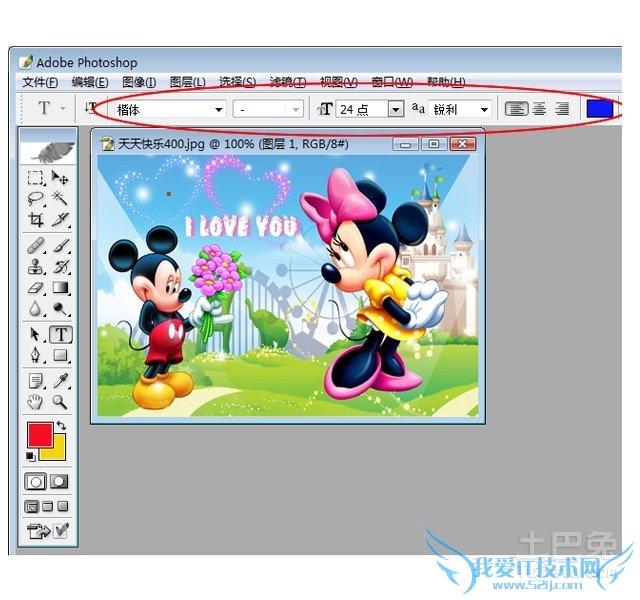Switch to Standard Screen mode

31,507
